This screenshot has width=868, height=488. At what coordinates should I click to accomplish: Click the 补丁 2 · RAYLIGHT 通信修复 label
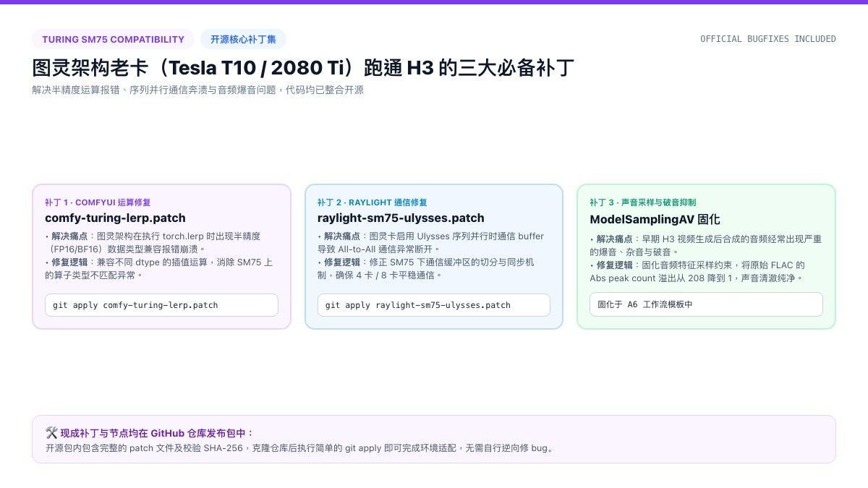(372, 202)
